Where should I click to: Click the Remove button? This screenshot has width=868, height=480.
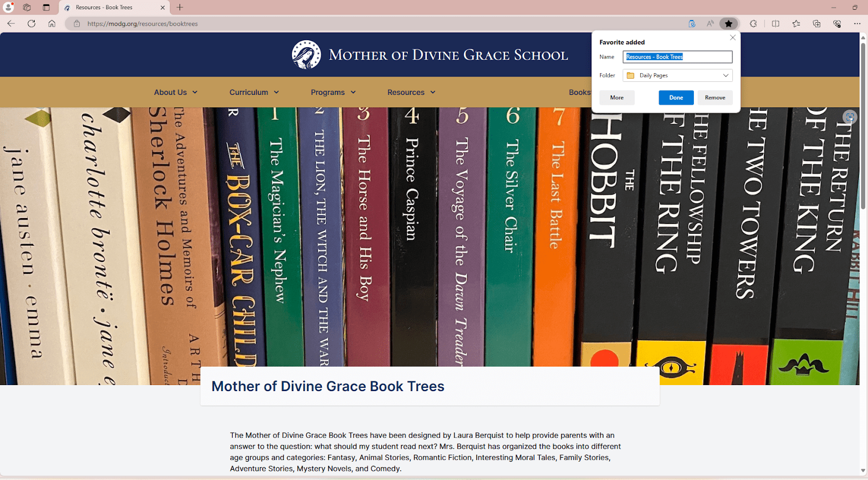715,98
